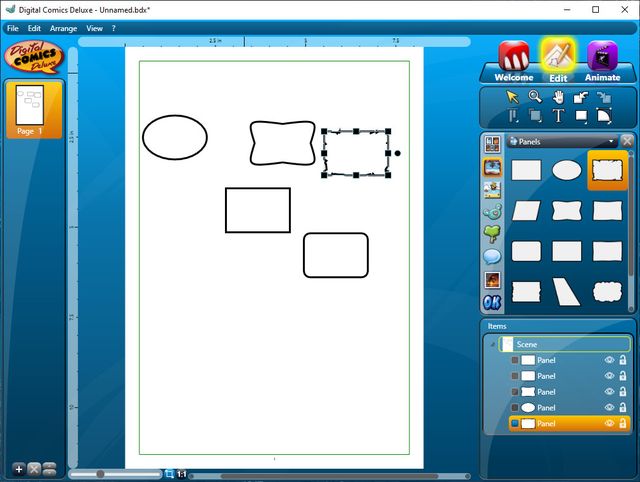Pick the ellipse panel shape from library
640x482 pixels.
pos(567,171)
